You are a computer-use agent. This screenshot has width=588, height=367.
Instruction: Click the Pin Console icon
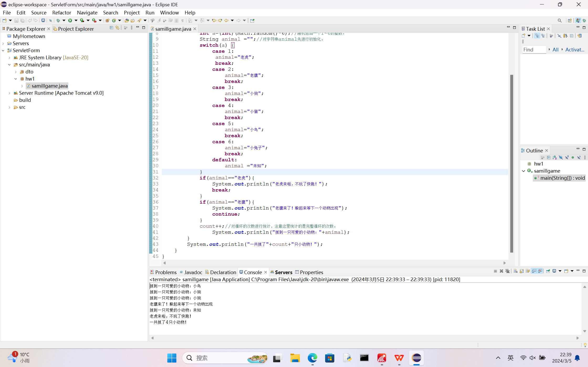tap(548, 271)
